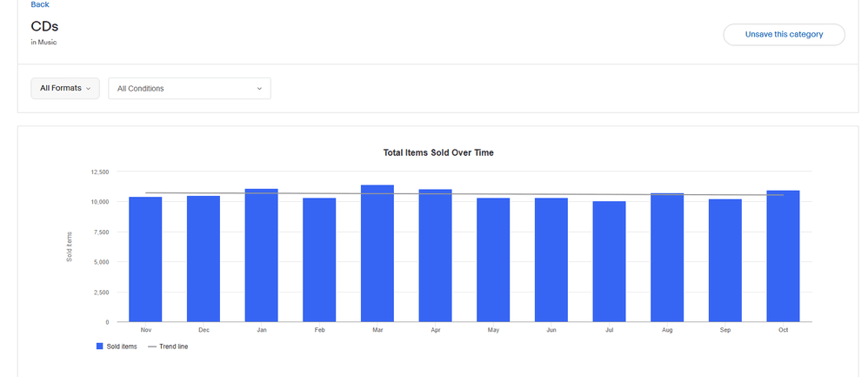Click Unsave this category button
Screen dimensions: 868x377
pos(784,34)
